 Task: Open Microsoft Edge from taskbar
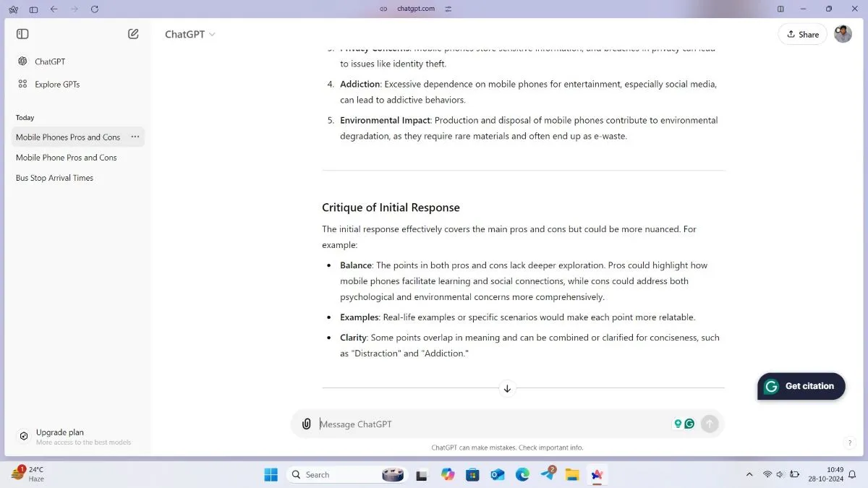pyautogui.click(x=522, y=474)
